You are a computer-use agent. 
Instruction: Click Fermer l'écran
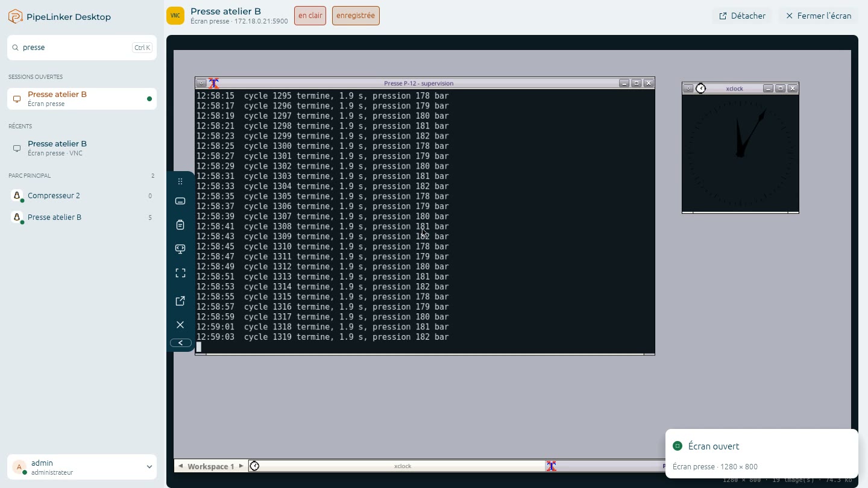819,16
